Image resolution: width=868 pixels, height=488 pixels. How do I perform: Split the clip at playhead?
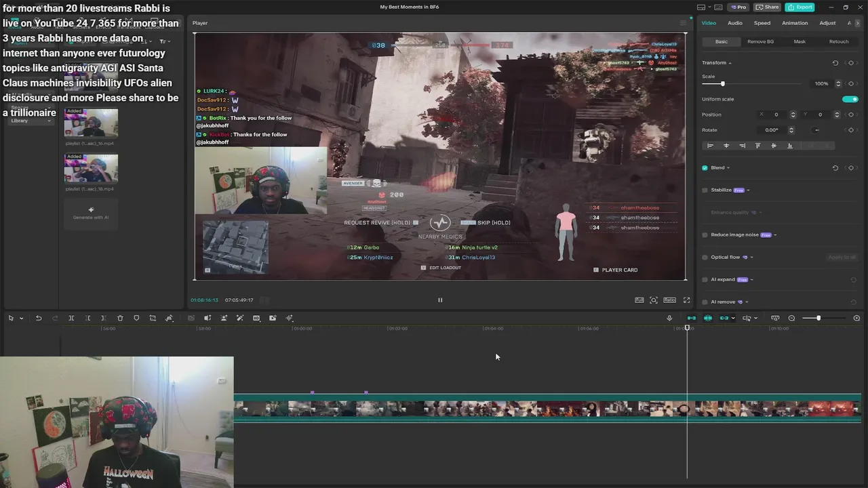[x=71, y=318]
